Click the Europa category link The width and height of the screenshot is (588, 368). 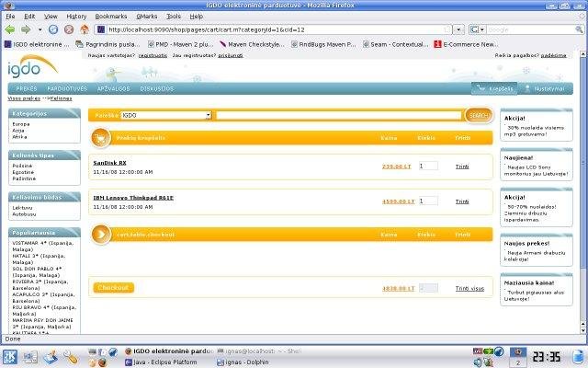[x=20, y=124]
